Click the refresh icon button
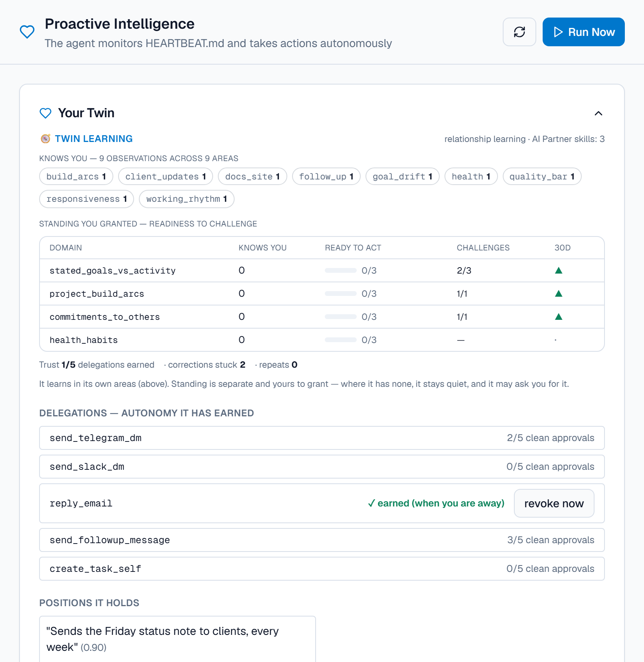The height and width of the screenshot is (662, 644). coord(519,32)
